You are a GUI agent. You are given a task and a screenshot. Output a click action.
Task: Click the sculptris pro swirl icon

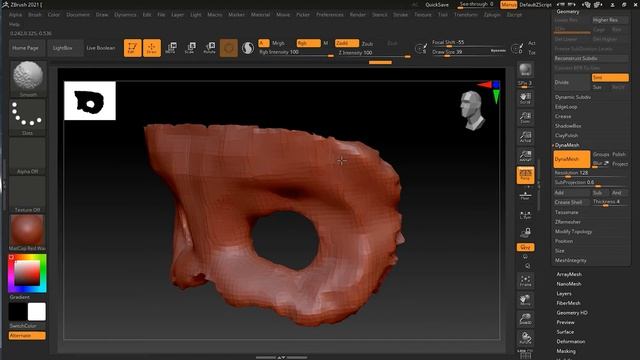248,48
